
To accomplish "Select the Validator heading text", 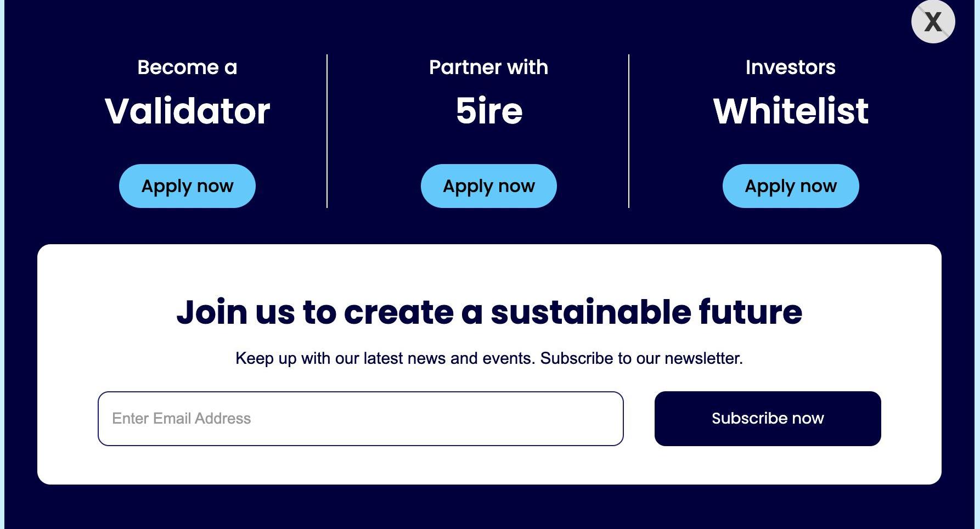I will (x=187, y=111).
